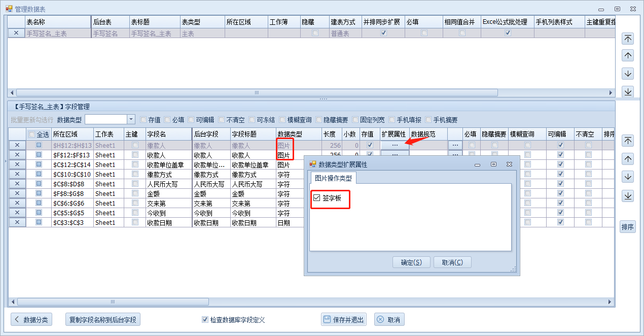Open extended attributes ellipsis for 缴款人 row
Image resolution: width=644 pixels, height=336 pixels.
[x=395, y=145]
